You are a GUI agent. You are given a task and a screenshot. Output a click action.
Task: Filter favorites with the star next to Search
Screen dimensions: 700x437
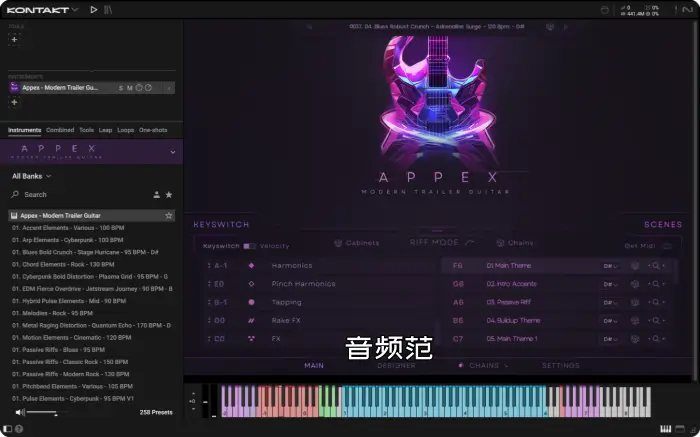[x=169, y=195]
